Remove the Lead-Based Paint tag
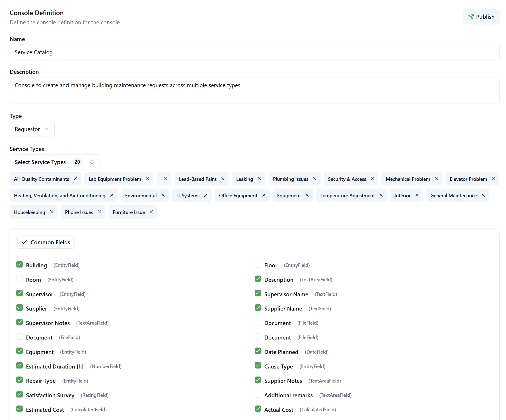 [x=223, y=179]
